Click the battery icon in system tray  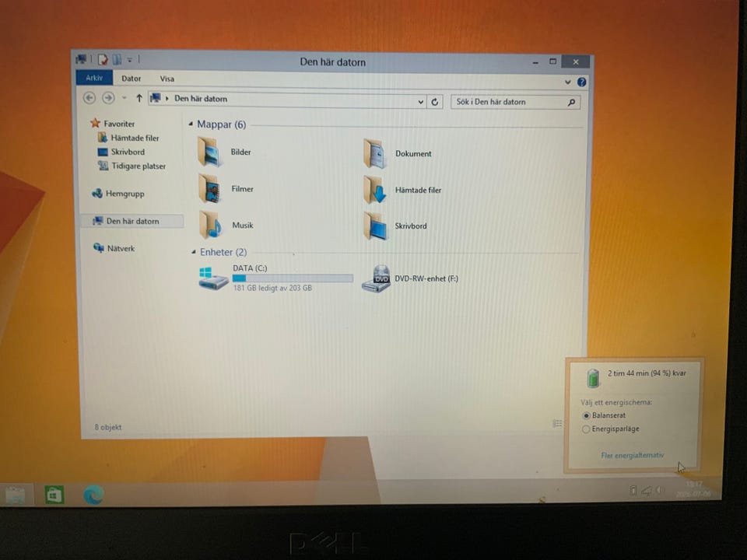point(633,490)
